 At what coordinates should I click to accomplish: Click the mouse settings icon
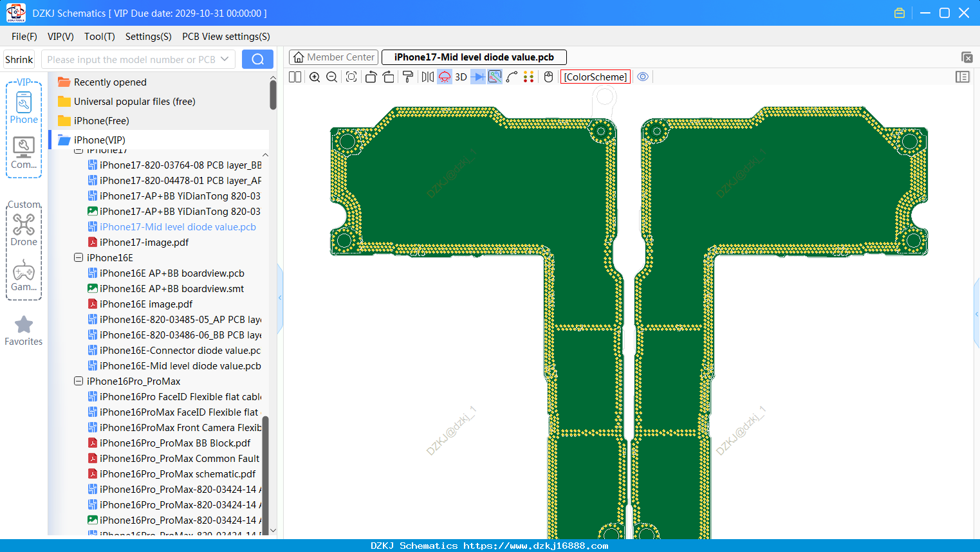pos(548,77)
